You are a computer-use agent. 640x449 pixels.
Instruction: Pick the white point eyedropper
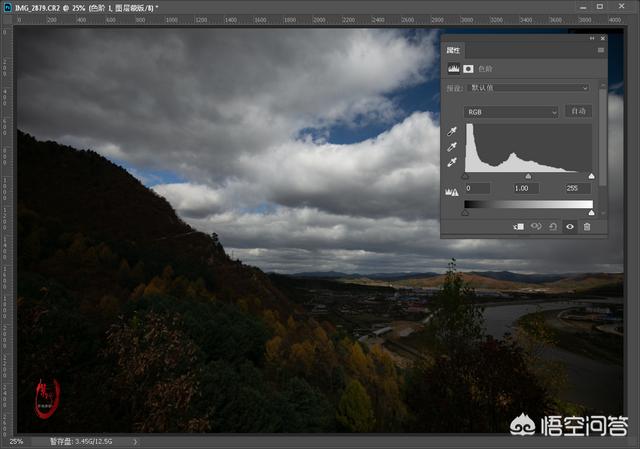pyautogui.click(x=452, y=161)
